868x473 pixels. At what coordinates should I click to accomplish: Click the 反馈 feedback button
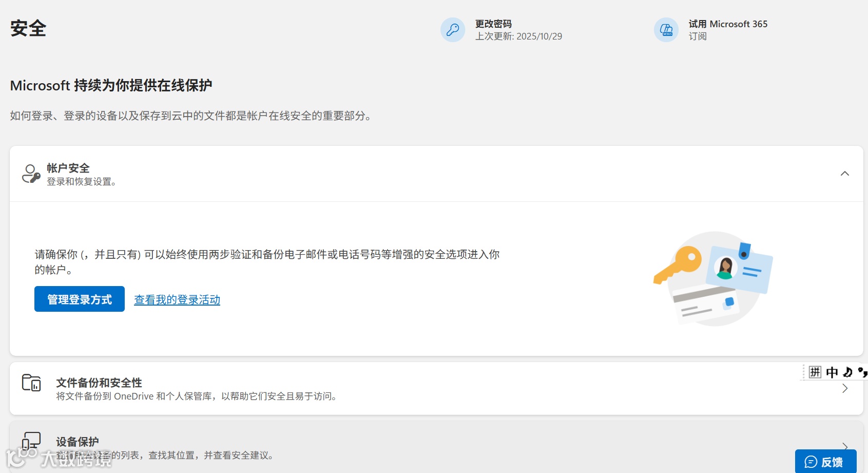(826, 461)
